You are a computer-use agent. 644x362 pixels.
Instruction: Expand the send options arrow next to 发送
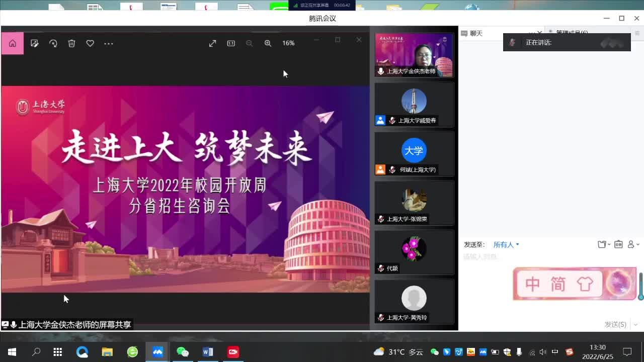(x=636, y=325)
